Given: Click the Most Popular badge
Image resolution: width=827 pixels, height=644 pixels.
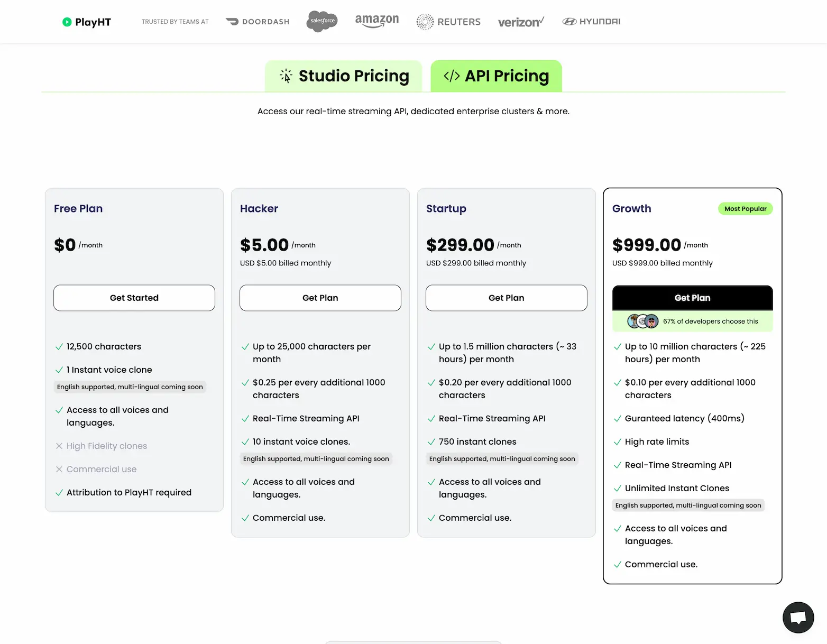Looking at the screenshot, I should tap(746, 208).
